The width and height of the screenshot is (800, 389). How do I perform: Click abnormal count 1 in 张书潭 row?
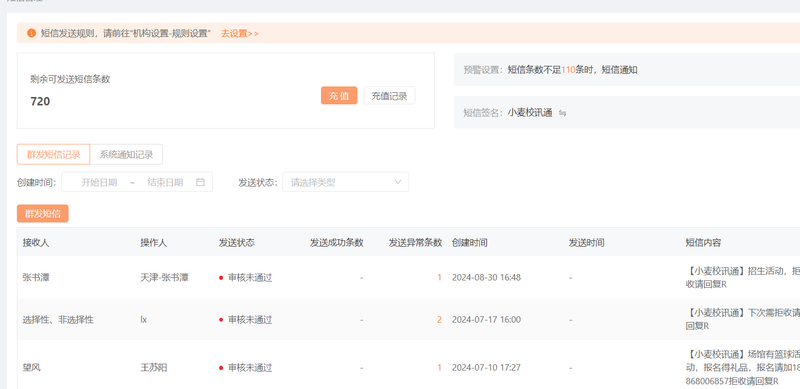pos(439,278)
